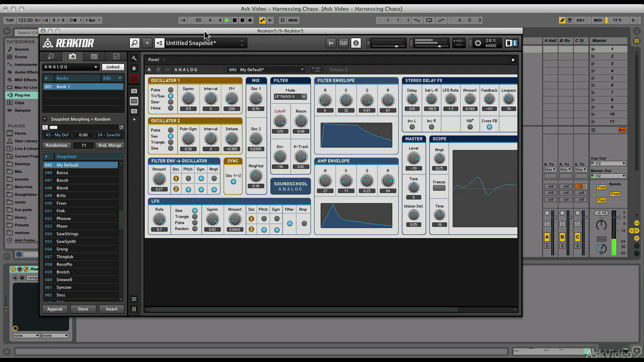Adjust the Master Level knob
Image resolution: width=644 pixels, height=362 pixels.
click(414, 158)
